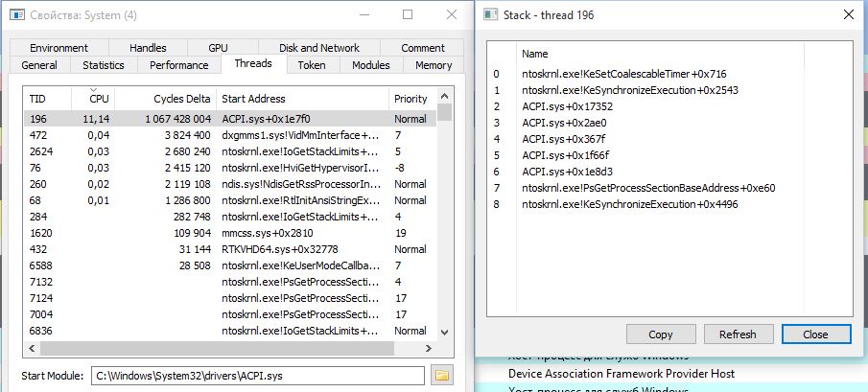Click the Properties window title icon
868x392 pixels.
point(17,15)
